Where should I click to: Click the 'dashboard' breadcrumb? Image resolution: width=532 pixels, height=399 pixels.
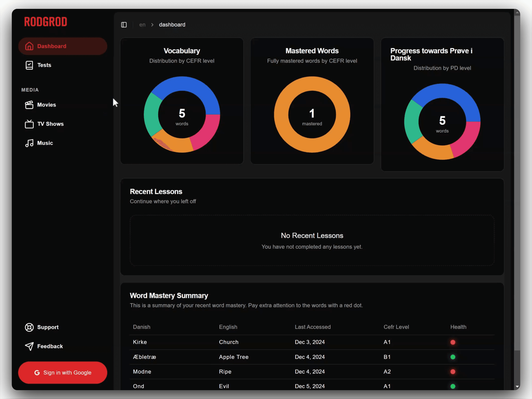pos(172,25)
